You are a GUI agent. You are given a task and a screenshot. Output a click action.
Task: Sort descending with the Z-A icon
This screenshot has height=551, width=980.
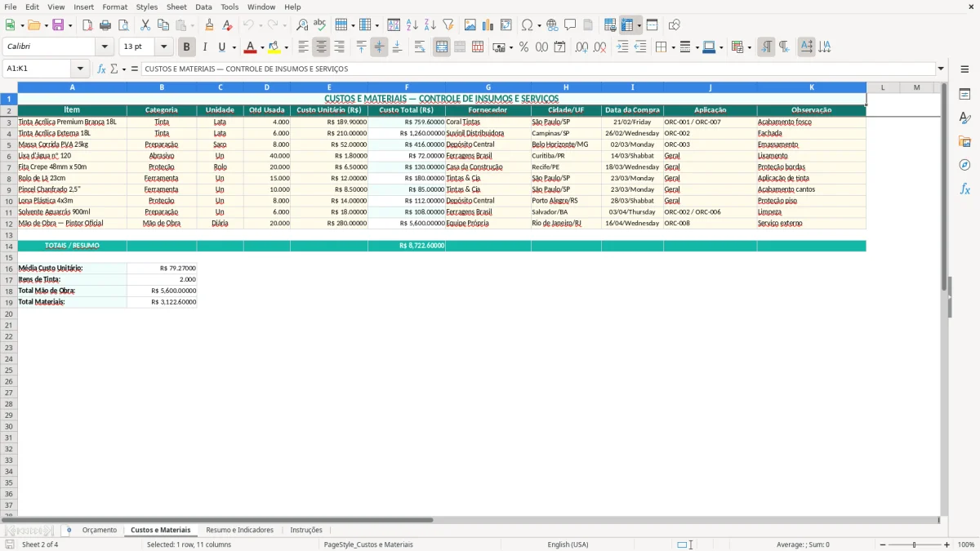(x=430, y=25)
